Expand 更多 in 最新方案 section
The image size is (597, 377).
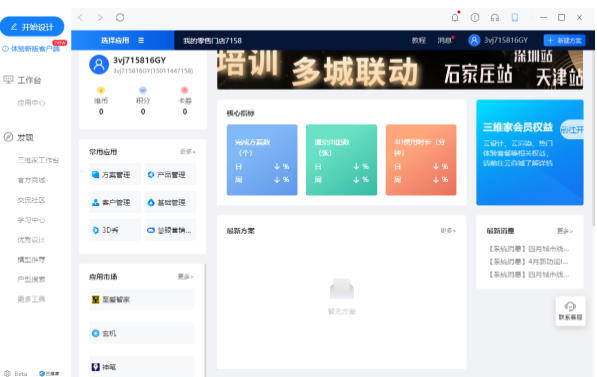click(448, 230)
